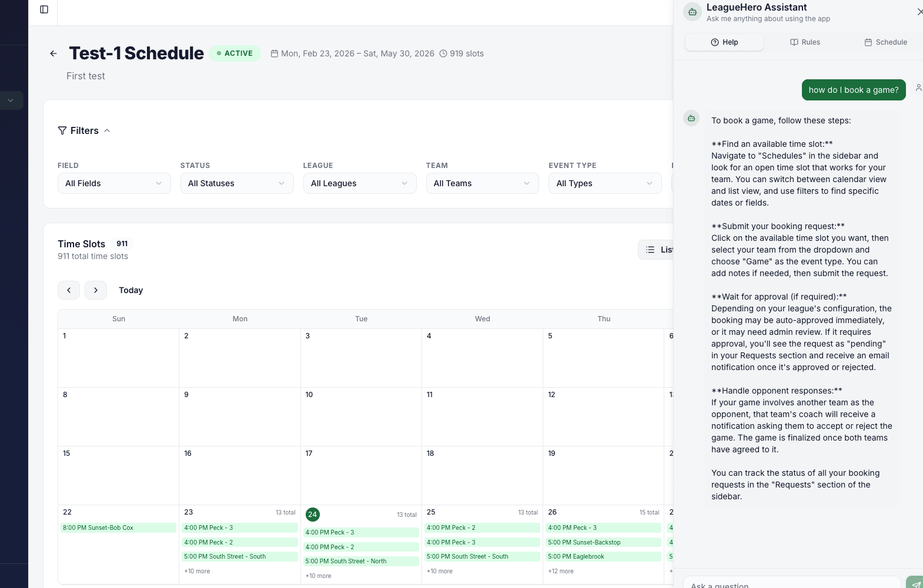Click the ACTIVE status badge
Screen dimensions: 923x588
[235, 53]
